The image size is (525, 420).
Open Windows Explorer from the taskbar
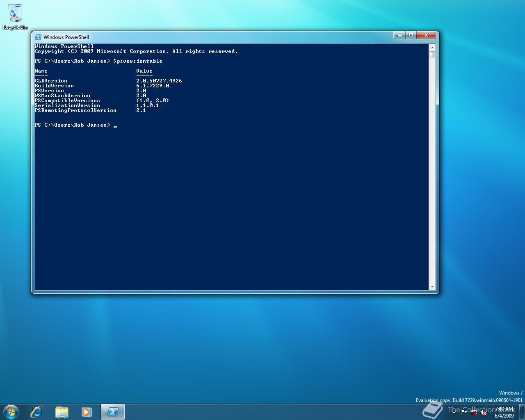click(62, 412)
